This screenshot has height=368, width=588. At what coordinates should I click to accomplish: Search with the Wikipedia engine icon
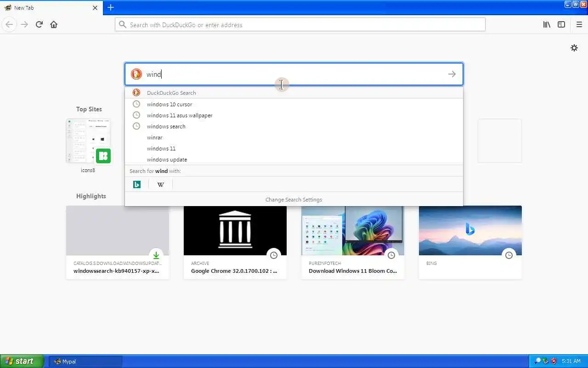coord(161,184)
